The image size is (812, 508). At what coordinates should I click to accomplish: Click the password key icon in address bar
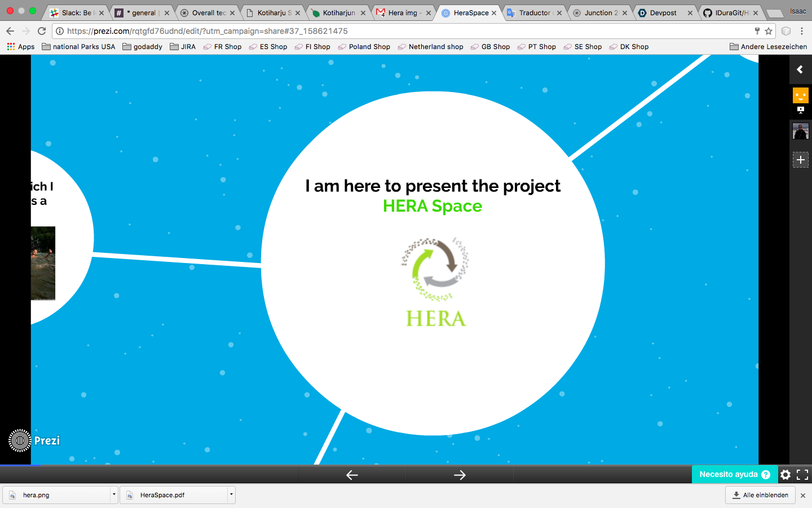(757, 31)
